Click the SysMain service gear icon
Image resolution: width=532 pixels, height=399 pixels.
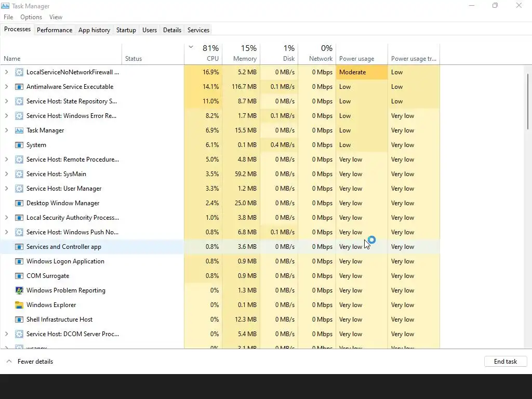click(19, 174)
